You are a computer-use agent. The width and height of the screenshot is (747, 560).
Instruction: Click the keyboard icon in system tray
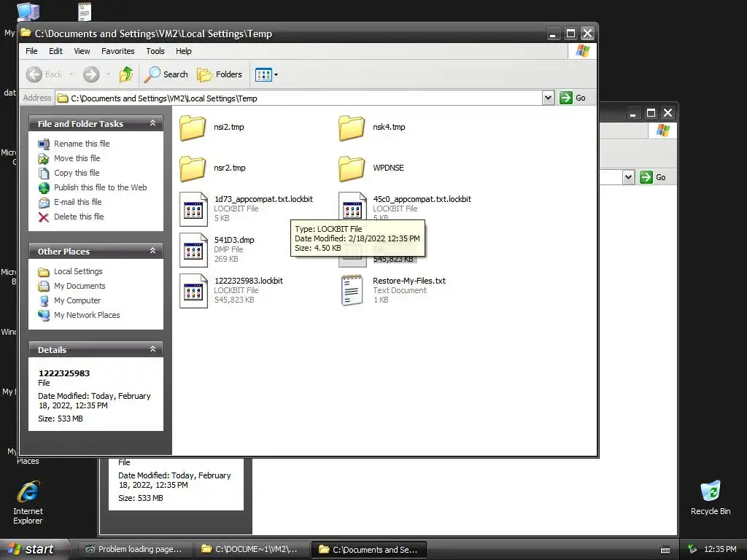click(665, 550)
